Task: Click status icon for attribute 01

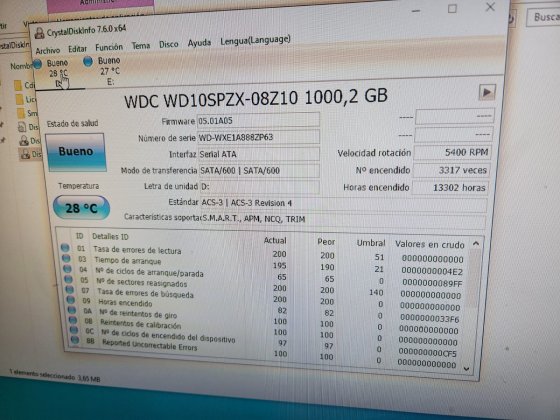Action: click(x=65, y=247)
